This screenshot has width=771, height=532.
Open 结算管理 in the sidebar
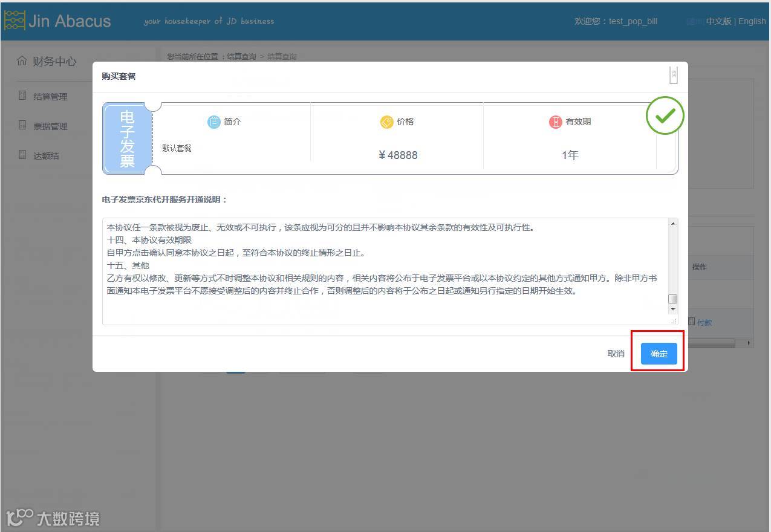(50, 97)
